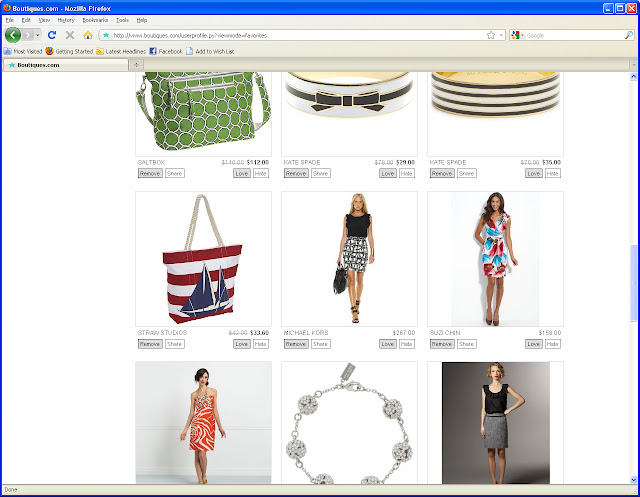Open the File menu
The image size is (640, 497).
(9, 20)
